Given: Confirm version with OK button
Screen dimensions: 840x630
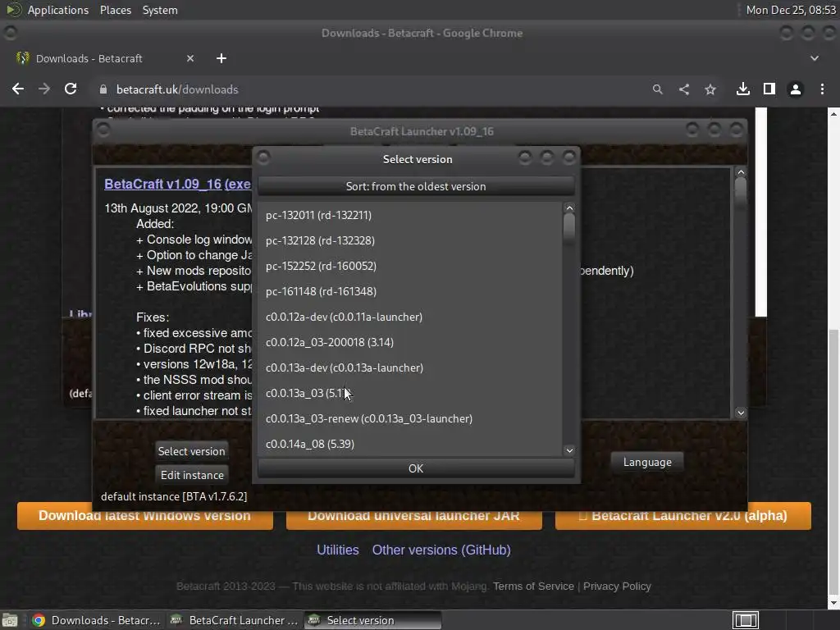Looking at the screenshot, I should [416, 468].
